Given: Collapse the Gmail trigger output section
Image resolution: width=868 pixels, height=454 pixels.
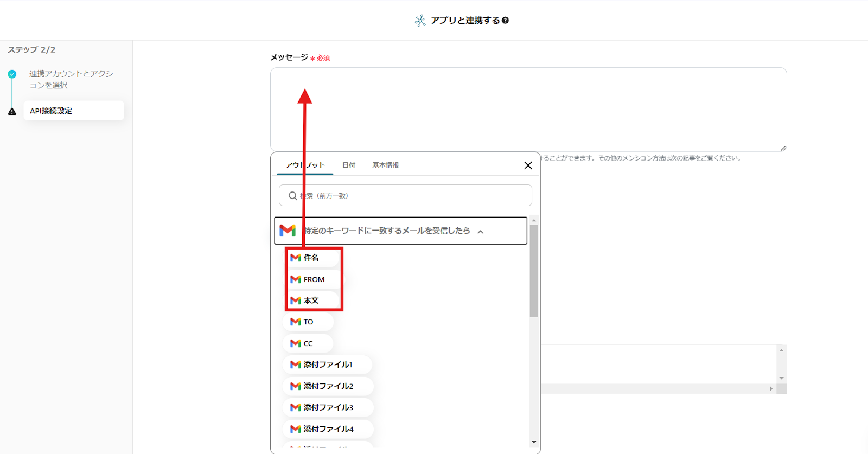Looking at the screenshot, I should [480, 232].
